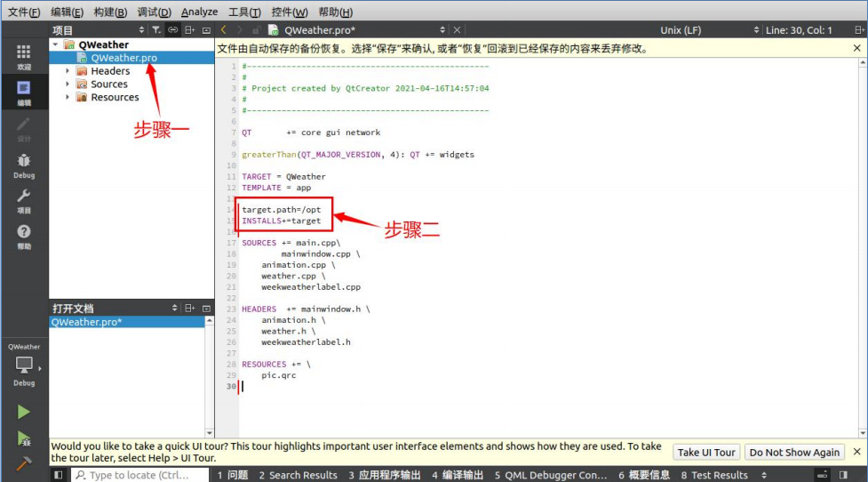Expand the Resources folder
This screenshot has height=482, width=868.
(x=68, y=97)
